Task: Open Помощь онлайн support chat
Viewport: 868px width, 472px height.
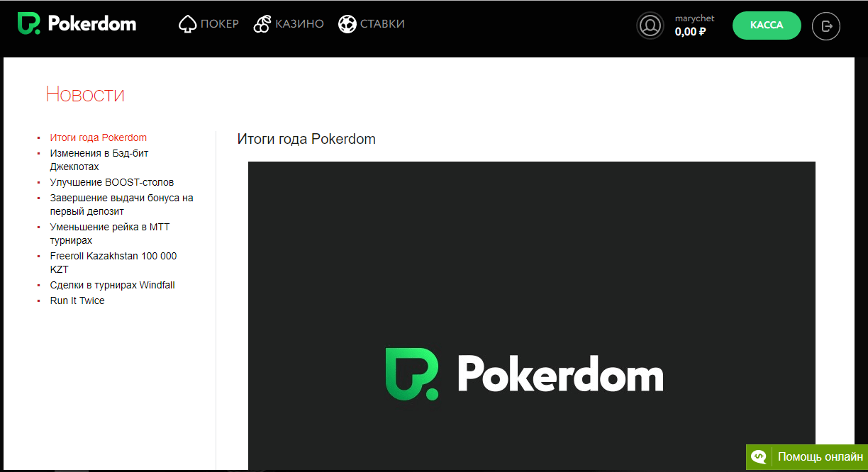Action: coord(820,457)
